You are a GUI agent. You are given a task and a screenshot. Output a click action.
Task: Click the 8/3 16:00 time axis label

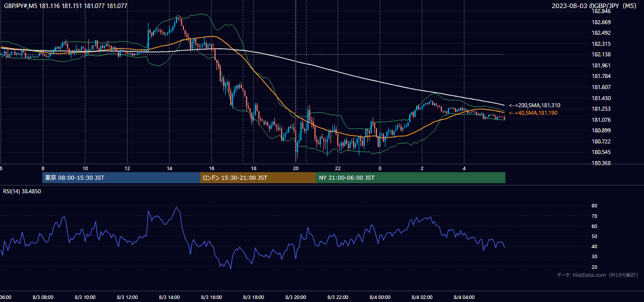click(211, 297)
